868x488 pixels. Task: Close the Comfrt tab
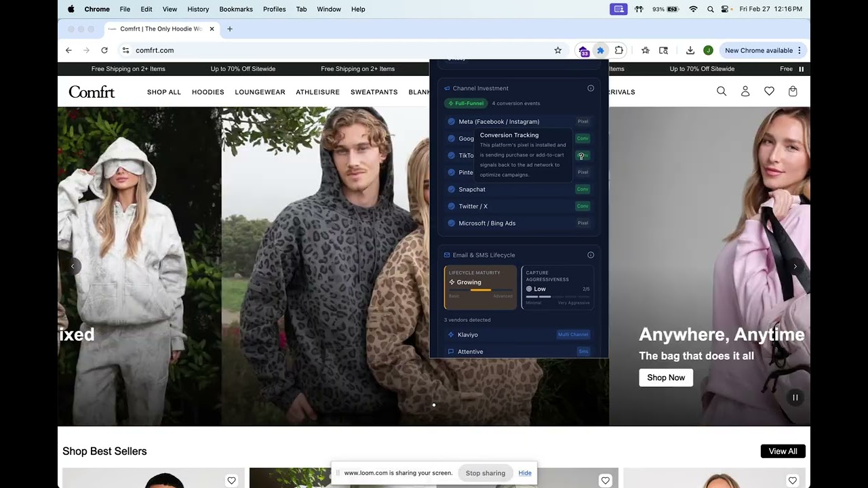(x=212, y=29)
